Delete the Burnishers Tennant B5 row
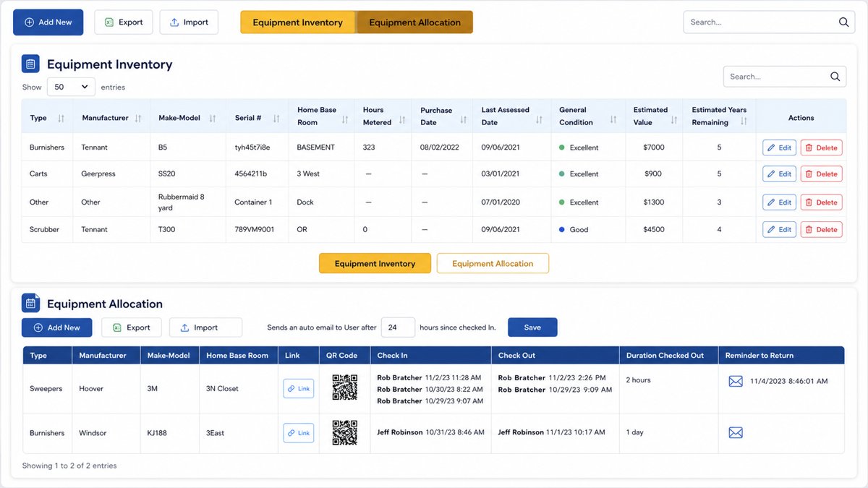 click(821, 147)
